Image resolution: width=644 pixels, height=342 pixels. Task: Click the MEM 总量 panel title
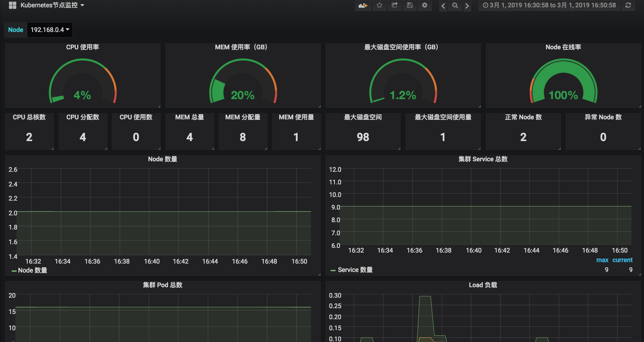(x=190, y=117)
